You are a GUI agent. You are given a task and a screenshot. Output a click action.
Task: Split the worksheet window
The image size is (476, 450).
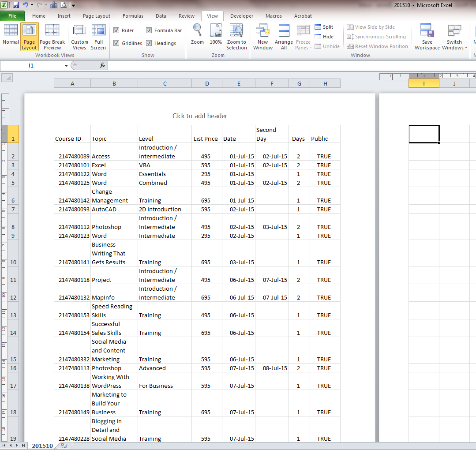(324, 27)
